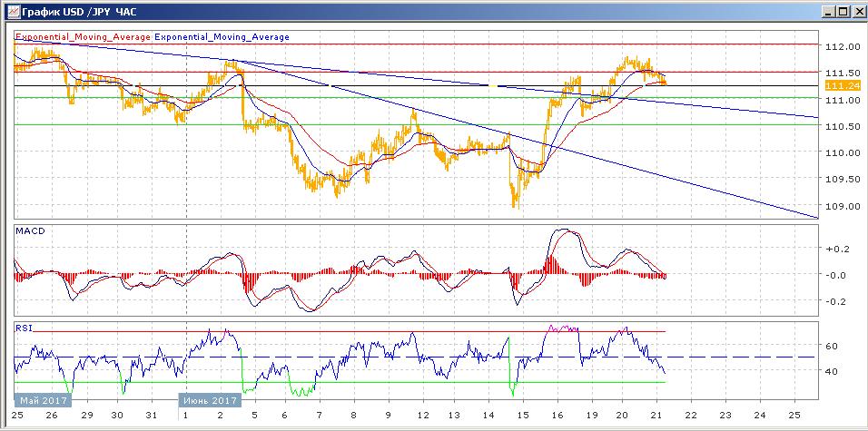Click the Май 2017 month marker
The height and width of the screenshot is (431, 868).
(41, 399)
